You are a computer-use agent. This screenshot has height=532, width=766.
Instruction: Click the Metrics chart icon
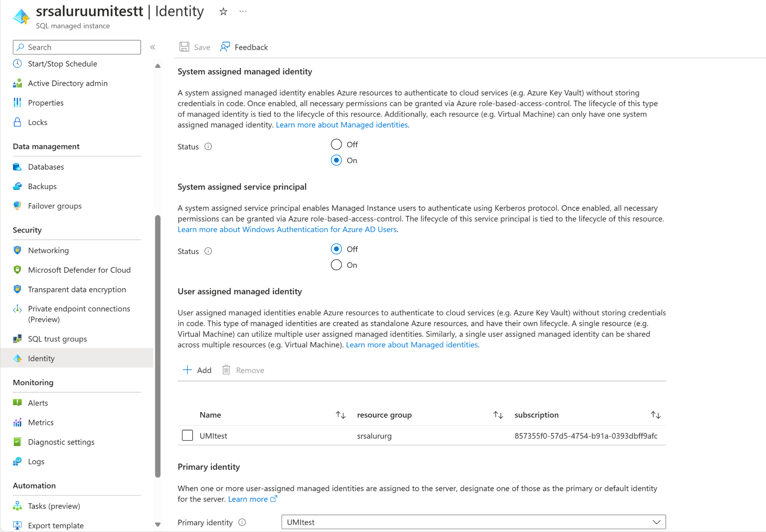point(17,422)
